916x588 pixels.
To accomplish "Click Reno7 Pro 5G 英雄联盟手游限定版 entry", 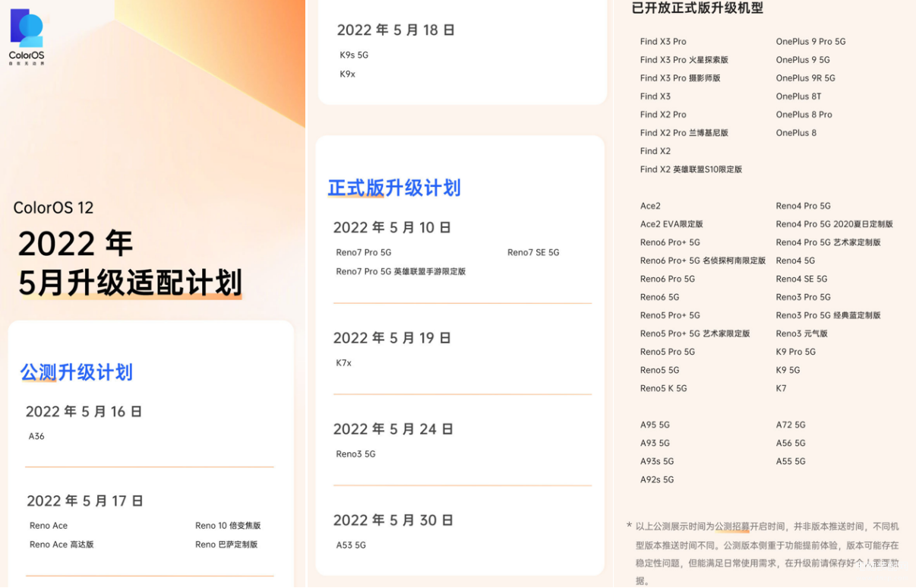I will 401,272.
